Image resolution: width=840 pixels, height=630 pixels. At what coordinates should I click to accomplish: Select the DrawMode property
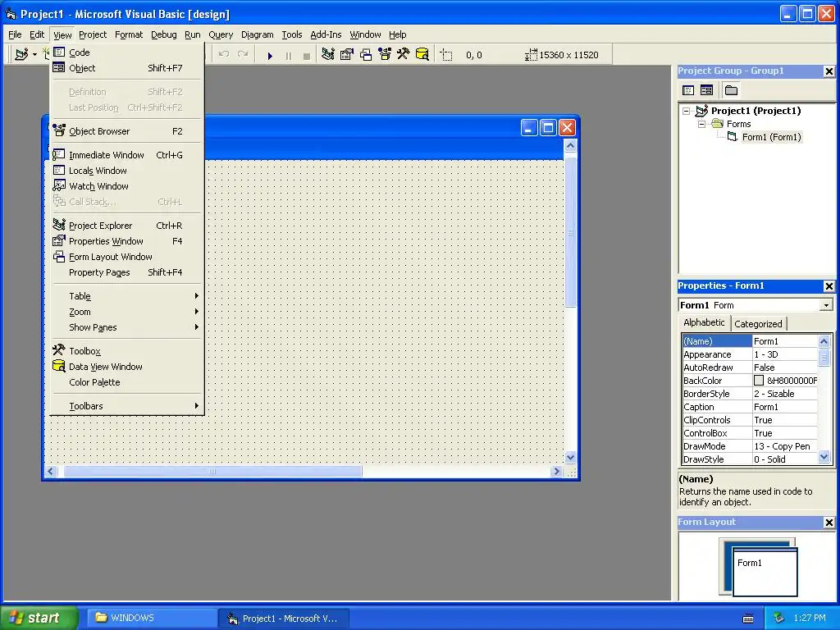750,446
